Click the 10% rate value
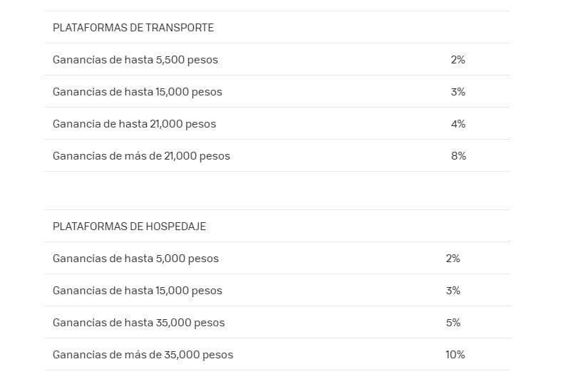Viewport: 588px width, 379px height. [455, 355]
